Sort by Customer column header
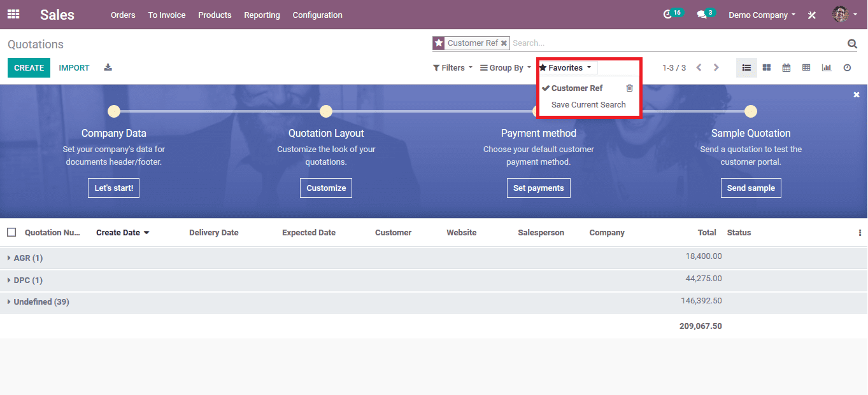 click(393, 233)
